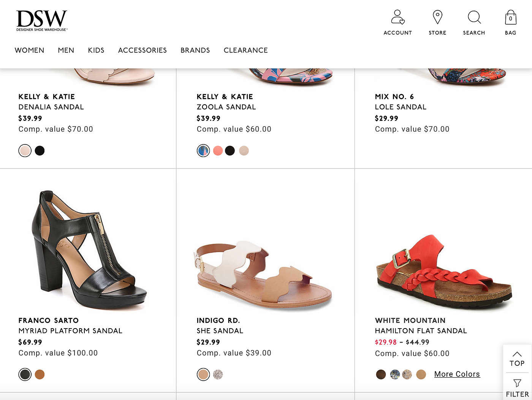Pick the glitter swatch for She Sandal

(x=217, y=374)
